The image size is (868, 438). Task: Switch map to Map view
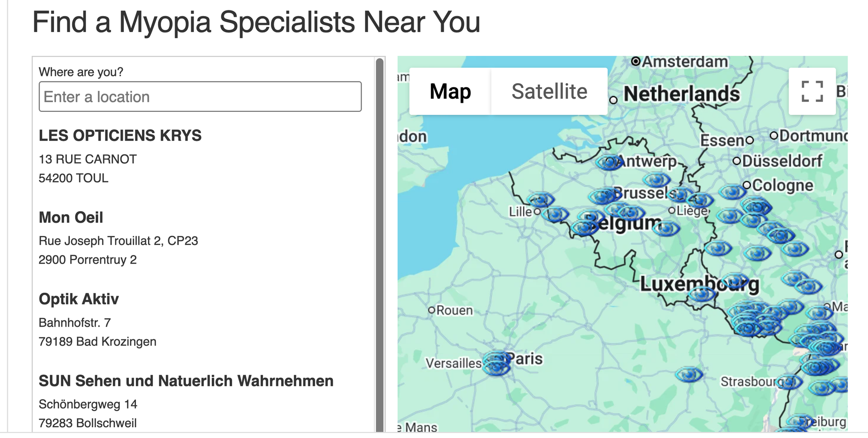450,92
